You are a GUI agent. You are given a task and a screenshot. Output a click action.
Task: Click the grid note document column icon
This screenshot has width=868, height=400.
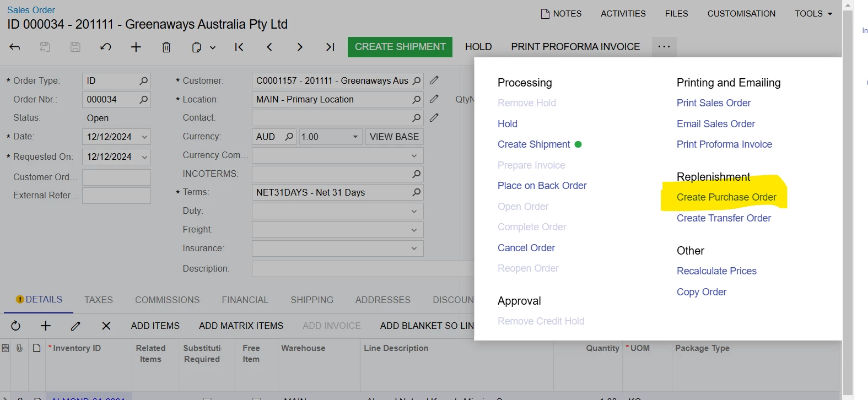[x=37, y=348]
